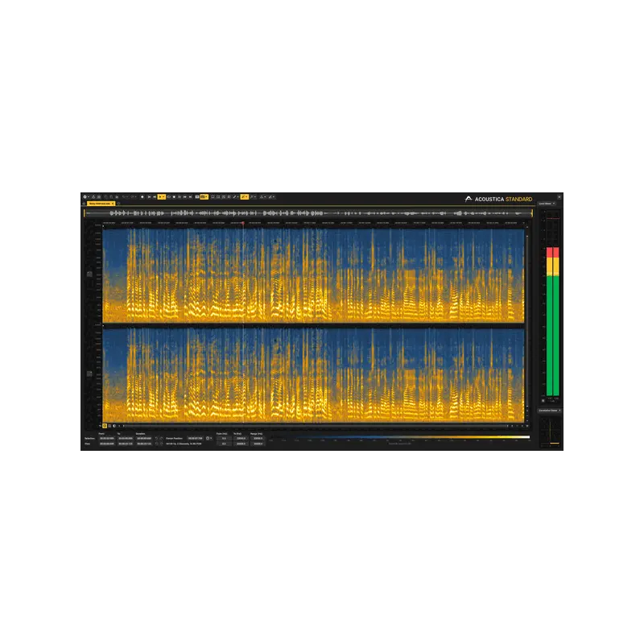Click the Selection From time field
Screen dimensions: 644x644
[107, 438]
